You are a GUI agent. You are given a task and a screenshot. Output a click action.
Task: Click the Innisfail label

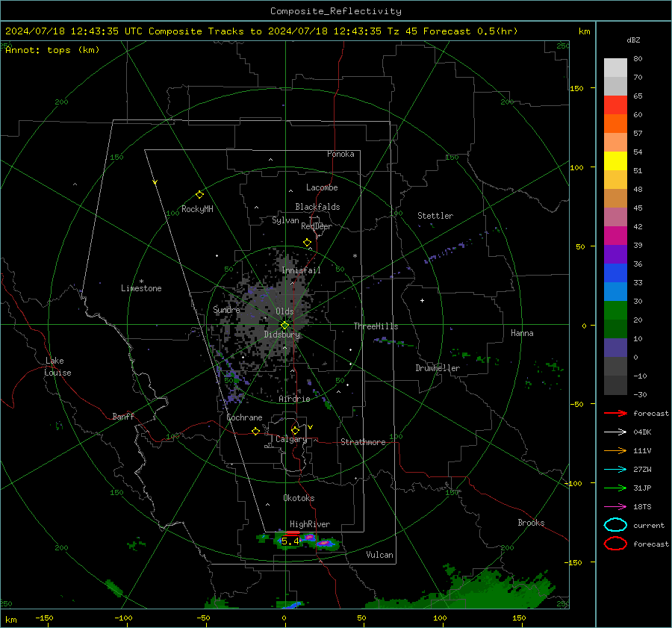(x=301, y=270)
